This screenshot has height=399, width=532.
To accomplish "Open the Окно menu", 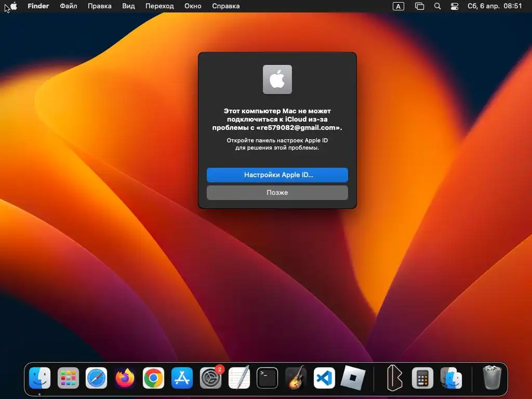I will click(193, 6).
